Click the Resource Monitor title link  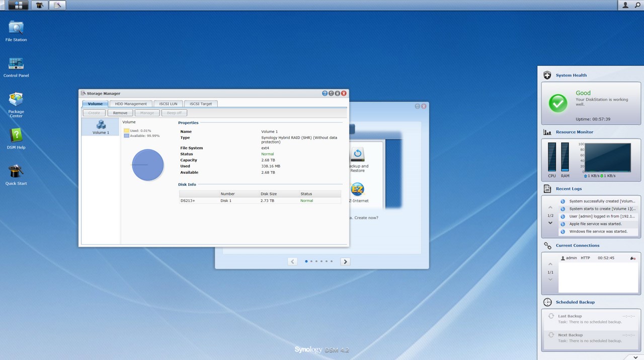pos(575,132)
